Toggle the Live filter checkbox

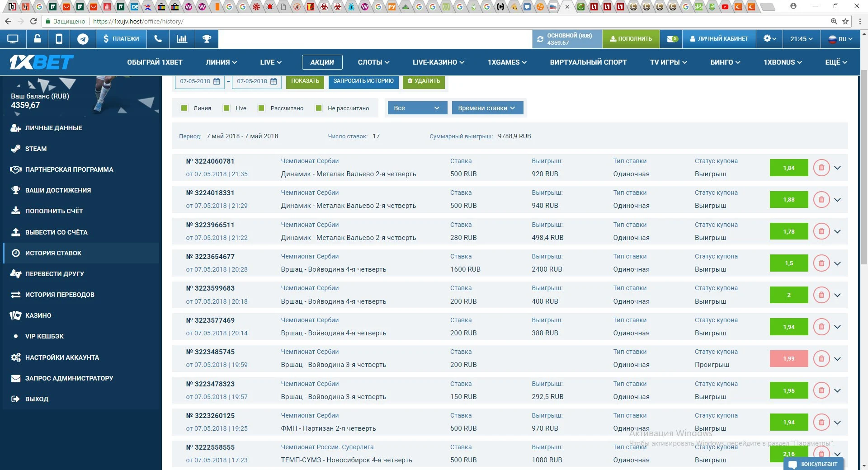226,108
